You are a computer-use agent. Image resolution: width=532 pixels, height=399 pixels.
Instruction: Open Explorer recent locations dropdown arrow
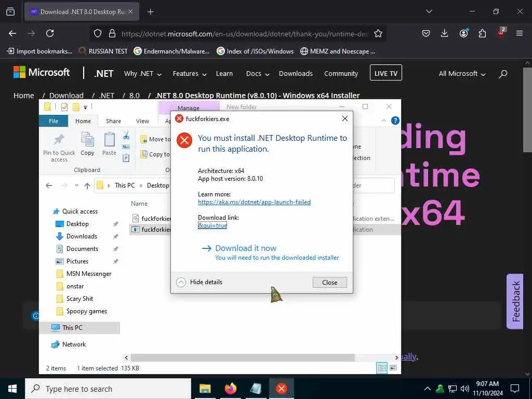(x=77, y=185)
